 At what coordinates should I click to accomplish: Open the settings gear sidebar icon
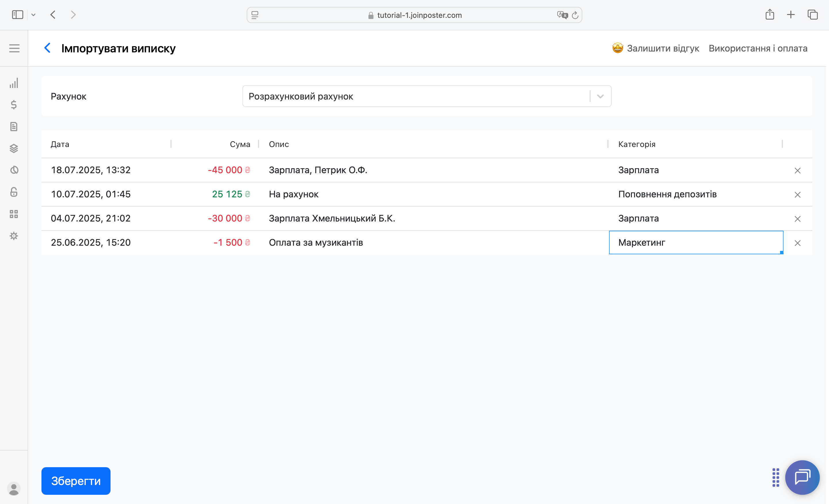(14, 236)
